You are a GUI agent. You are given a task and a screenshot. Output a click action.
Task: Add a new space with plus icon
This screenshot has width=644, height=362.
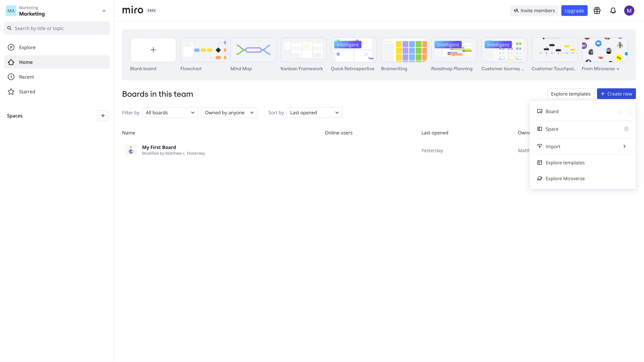click(103, 116)
